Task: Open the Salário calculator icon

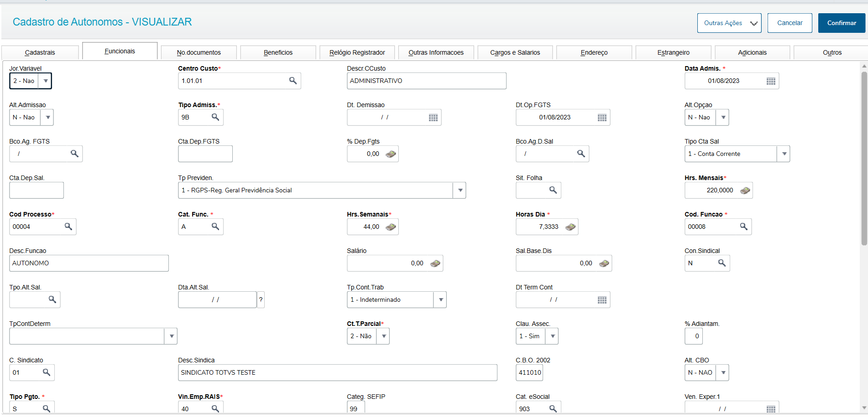Action: pos(435,263)
